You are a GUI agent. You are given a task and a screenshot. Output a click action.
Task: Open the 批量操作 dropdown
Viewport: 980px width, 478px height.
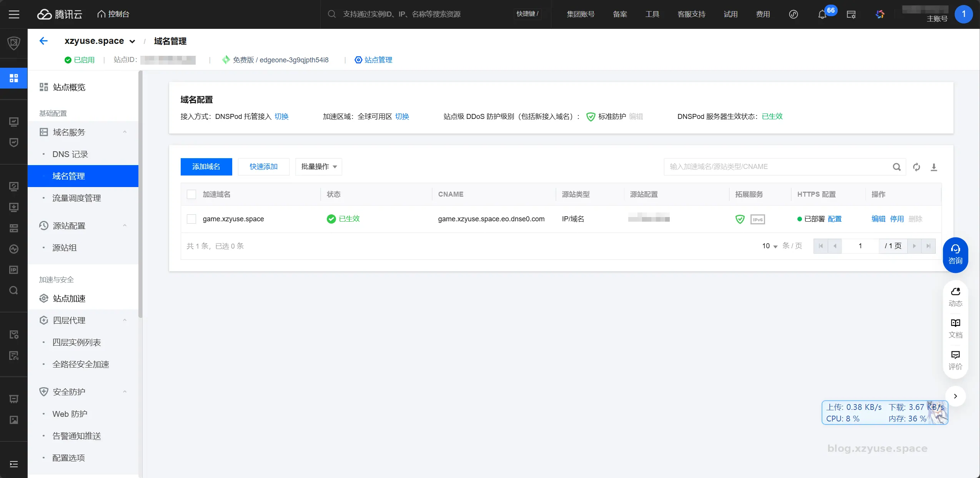coord(318,167)
